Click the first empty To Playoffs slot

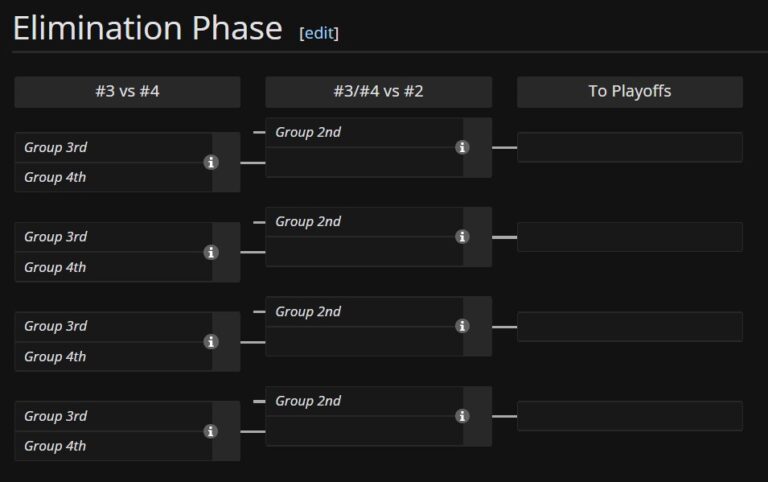click(629, 147)
